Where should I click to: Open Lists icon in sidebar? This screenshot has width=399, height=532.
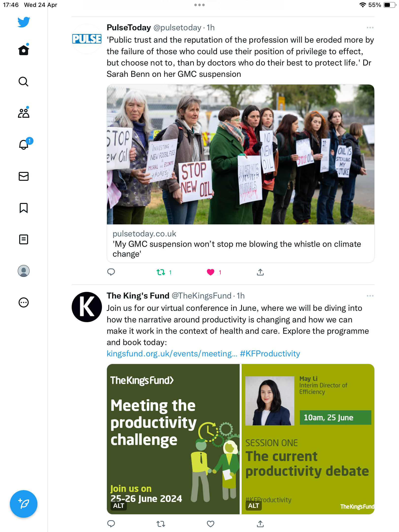pos(24,239)
